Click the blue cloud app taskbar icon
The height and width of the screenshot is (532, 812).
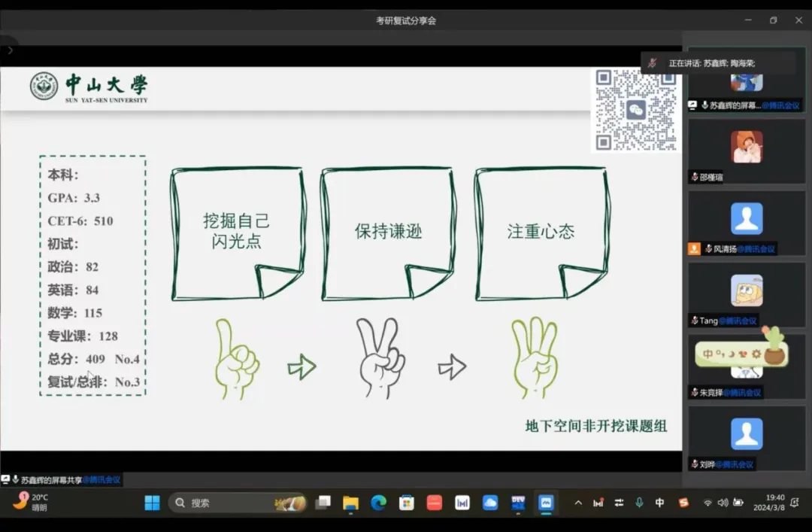[x=490, y=503]
